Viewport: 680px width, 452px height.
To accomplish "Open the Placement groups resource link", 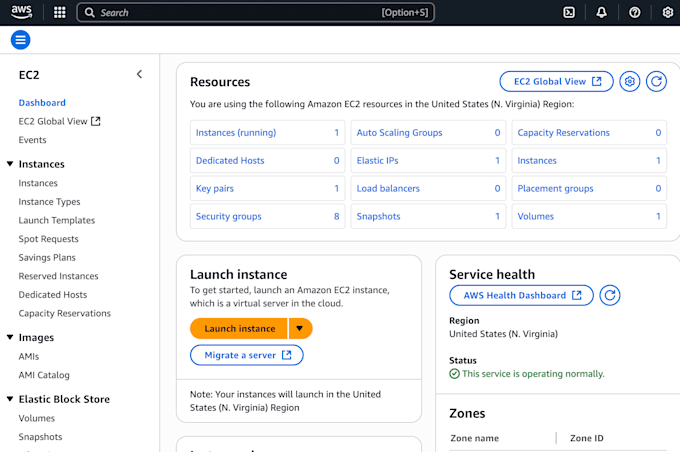I will [x=555, y=189].
